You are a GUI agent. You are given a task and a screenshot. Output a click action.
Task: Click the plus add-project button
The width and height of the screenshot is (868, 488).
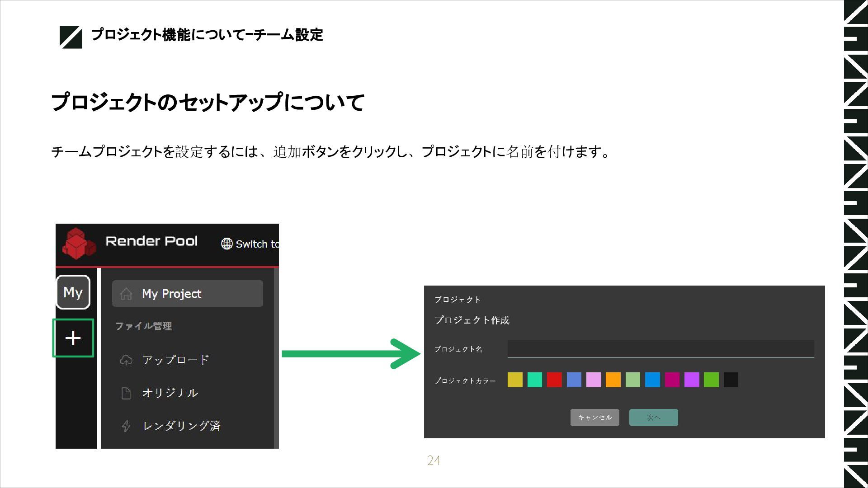click(73, 338)
